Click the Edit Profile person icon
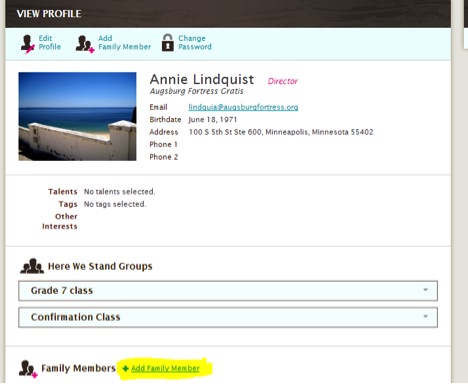The width and height of the screenshot is (468, 384). coord(27,44)
